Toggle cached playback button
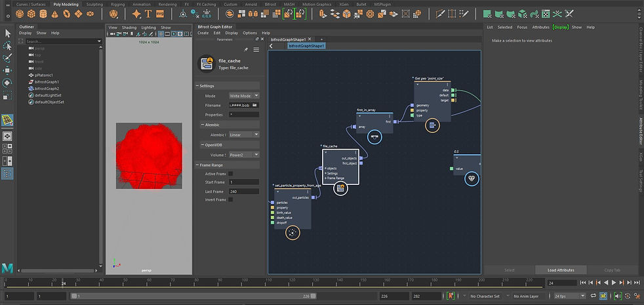 pyautogui.click(x=603, y=296)
